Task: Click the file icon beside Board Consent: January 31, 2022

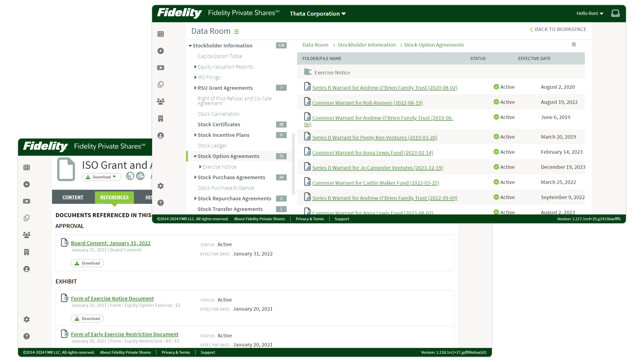Action: pos(65,242)
